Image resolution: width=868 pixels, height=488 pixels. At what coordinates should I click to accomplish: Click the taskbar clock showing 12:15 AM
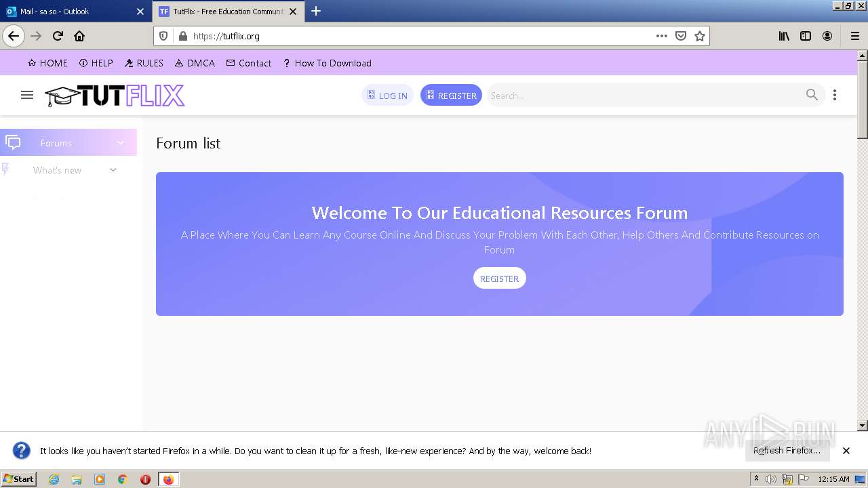pos(833,479)
